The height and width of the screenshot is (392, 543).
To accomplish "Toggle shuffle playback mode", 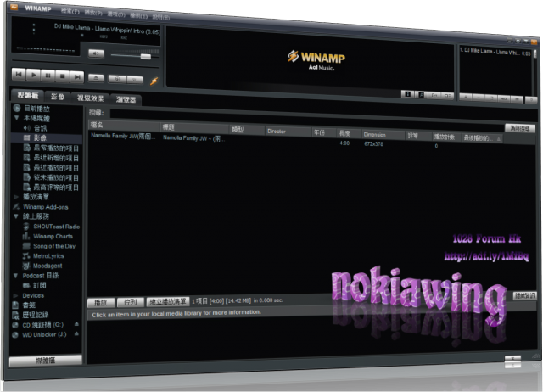I will click(x=117, y=79).
